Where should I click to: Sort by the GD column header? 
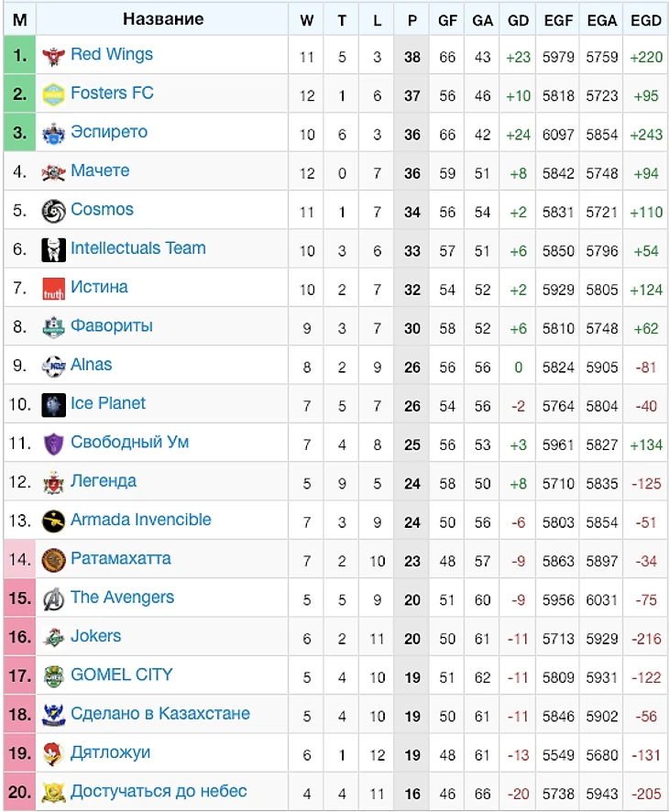click(x=518, y=20)
